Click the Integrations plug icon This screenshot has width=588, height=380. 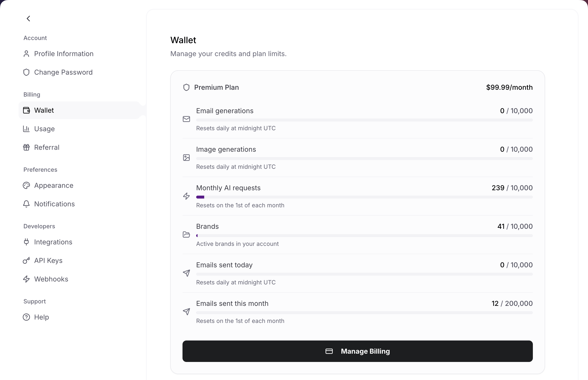(26, 242)
